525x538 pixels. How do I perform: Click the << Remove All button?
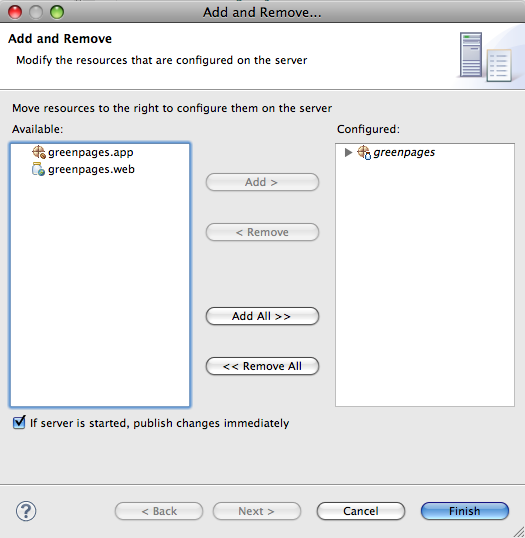[262, 366]
